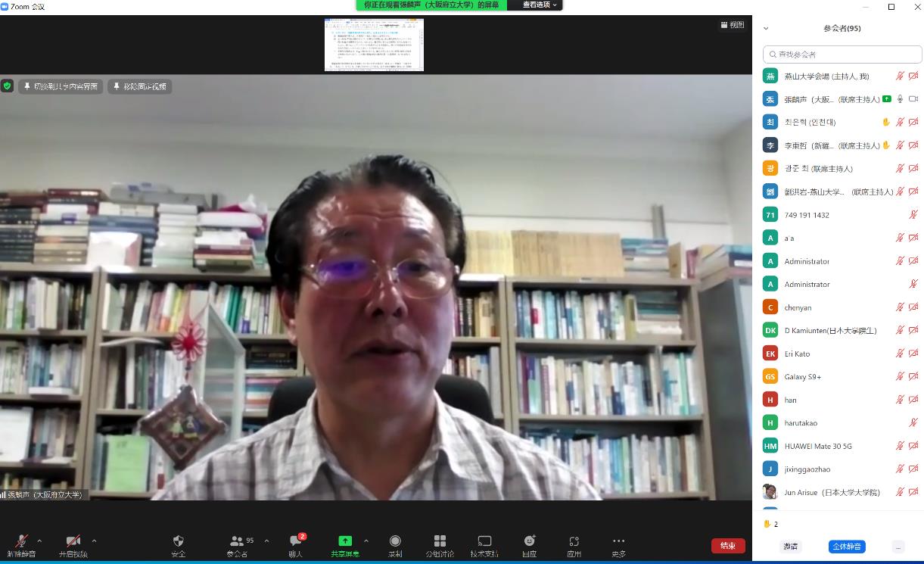Open Chat (聊天) with 2 unread messages
The height and width of the screenshot is (564, 924).
296,541
